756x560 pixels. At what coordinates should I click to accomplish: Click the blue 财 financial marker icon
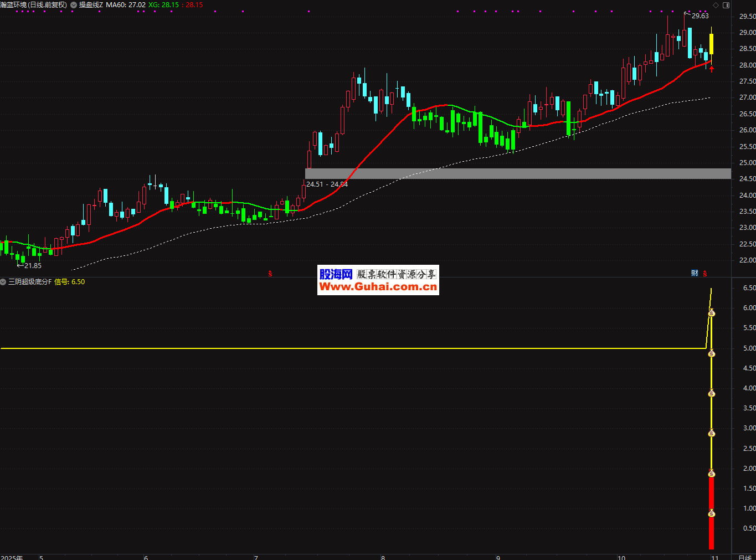pyautogui.click(x=695, y=273)
